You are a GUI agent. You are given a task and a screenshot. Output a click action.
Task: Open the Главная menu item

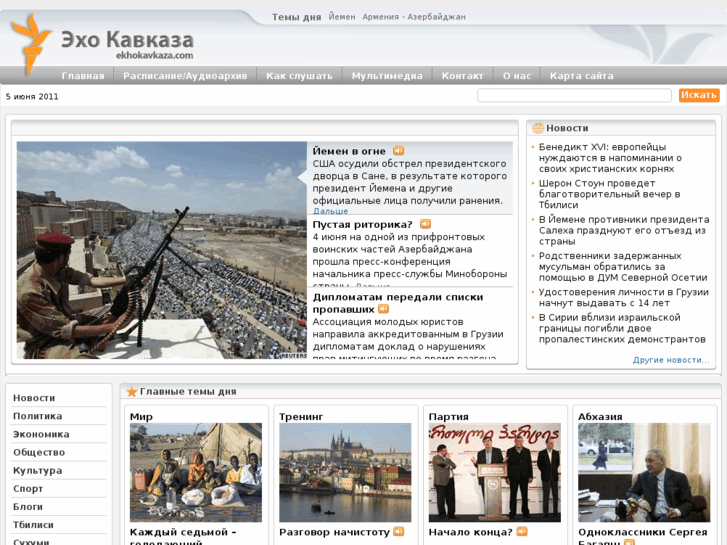pyautogui.click(x=83, y=76)
